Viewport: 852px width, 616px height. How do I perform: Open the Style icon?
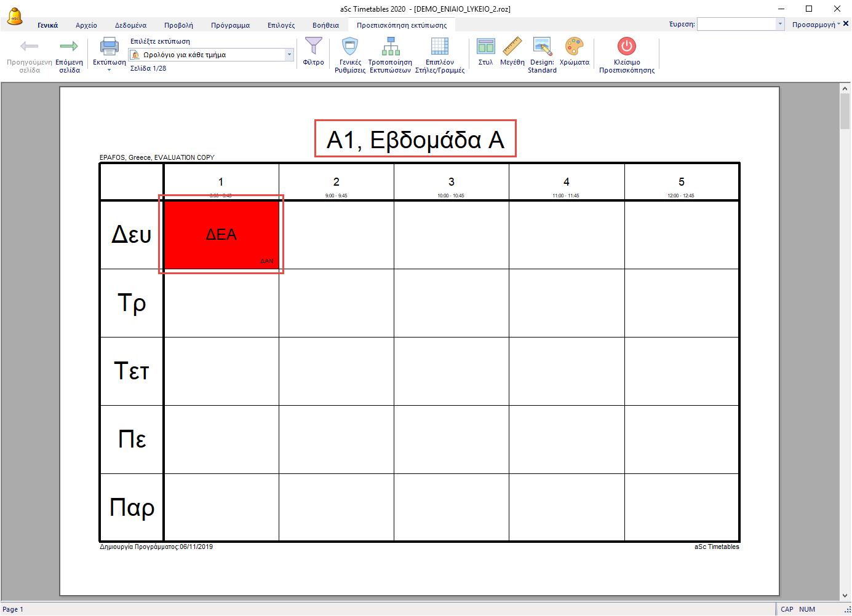click(485, 47)
